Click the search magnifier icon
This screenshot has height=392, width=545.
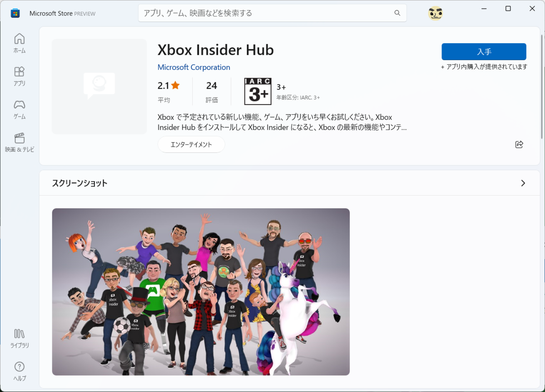397,13
